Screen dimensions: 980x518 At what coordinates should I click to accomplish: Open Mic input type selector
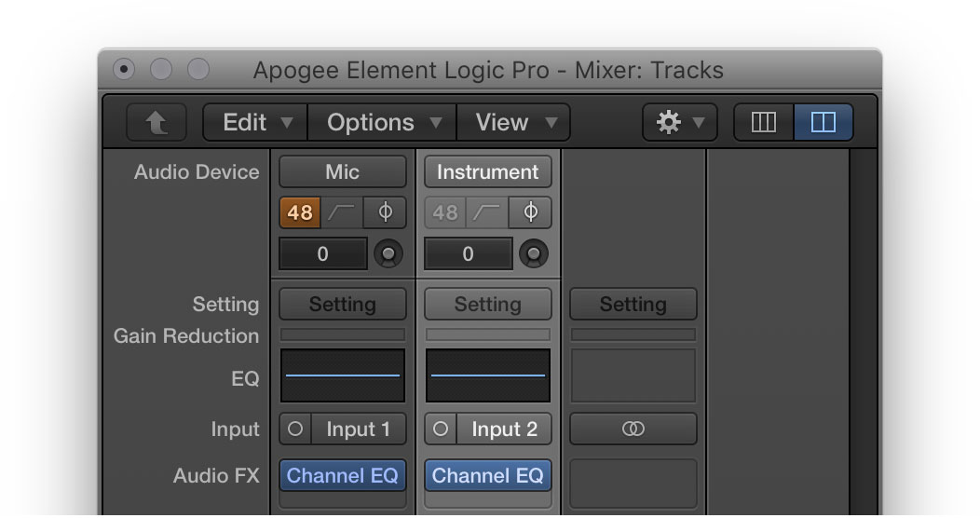[x=343, y=171]
